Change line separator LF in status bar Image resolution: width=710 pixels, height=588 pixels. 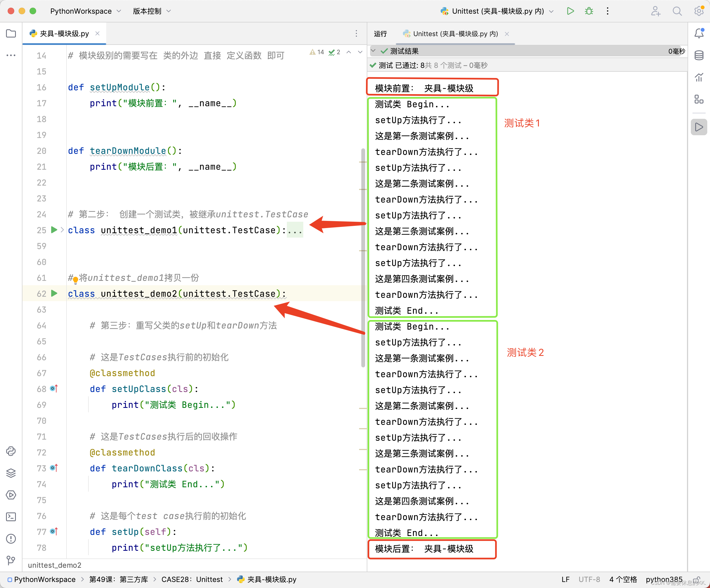click(565, 579)
